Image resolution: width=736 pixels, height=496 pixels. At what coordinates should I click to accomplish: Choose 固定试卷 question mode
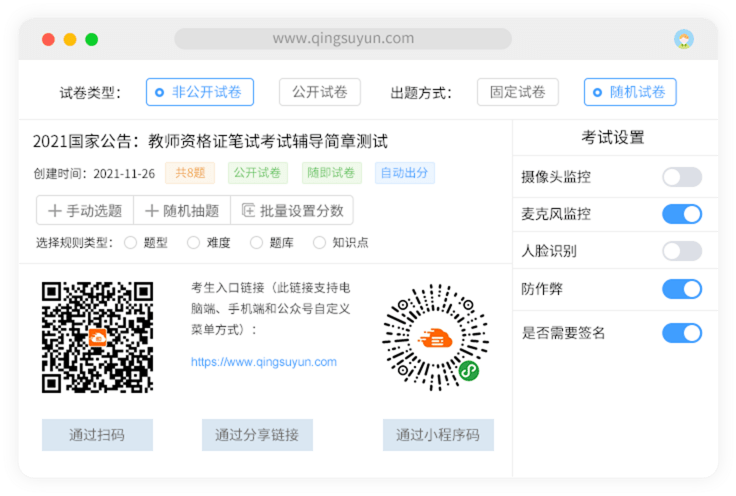click(x=518, y=92)
